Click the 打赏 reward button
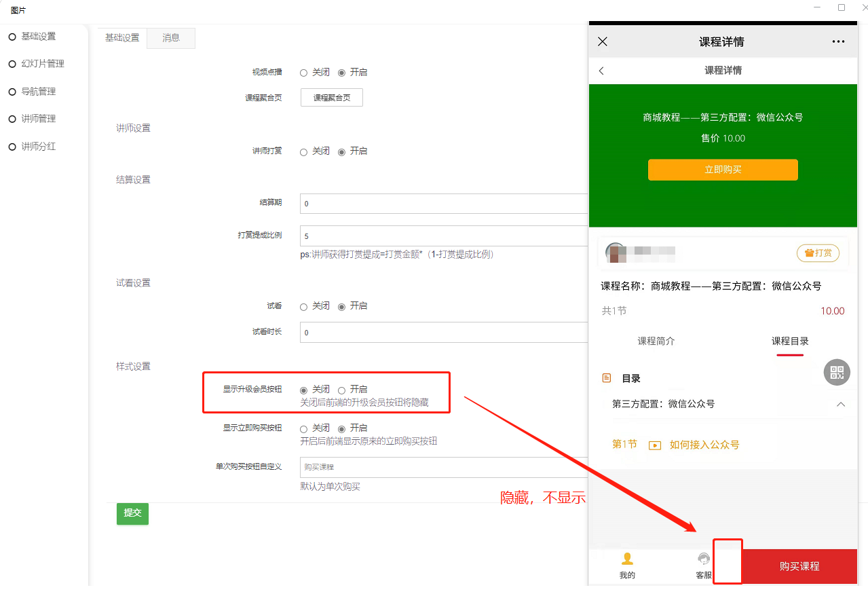 point(818,253)
